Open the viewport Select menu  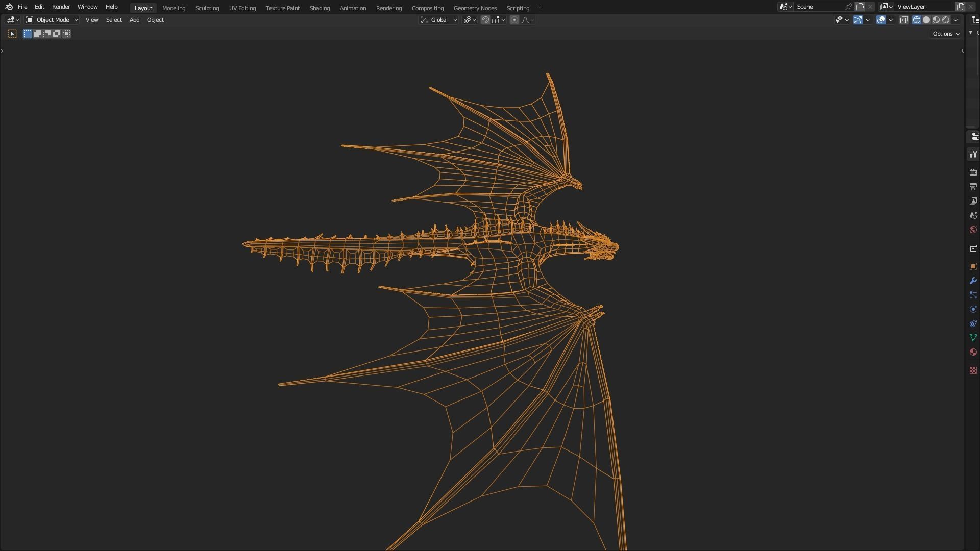coord(114,20)
